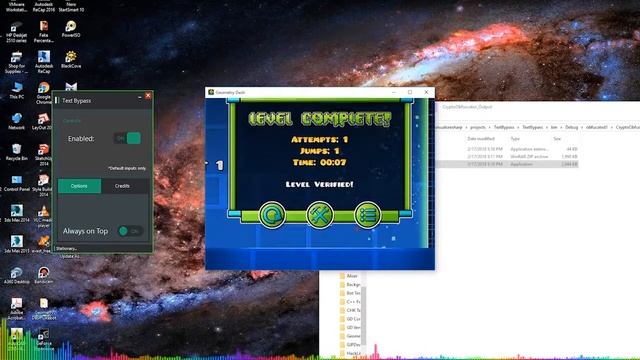Launch VLC media player from desktop

tap(44, 216)
